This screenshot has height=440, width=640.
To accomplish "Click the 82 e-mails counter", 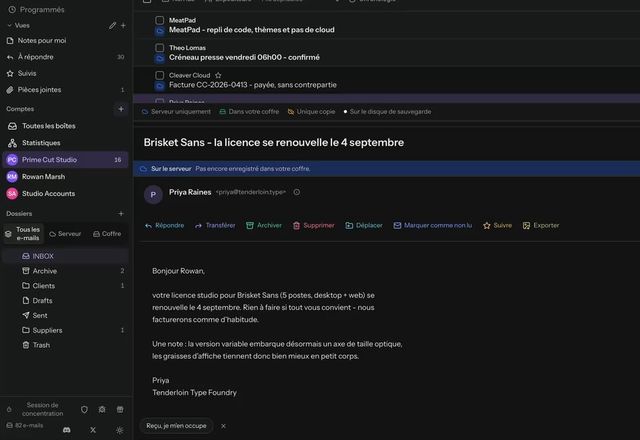I will [24, 425].
